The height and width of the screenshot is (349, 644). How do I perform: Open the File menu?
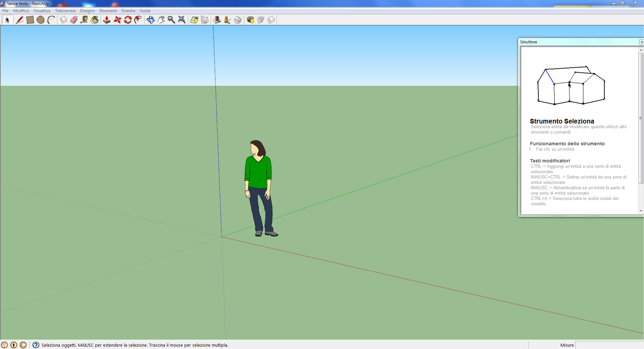click(5, 11)
